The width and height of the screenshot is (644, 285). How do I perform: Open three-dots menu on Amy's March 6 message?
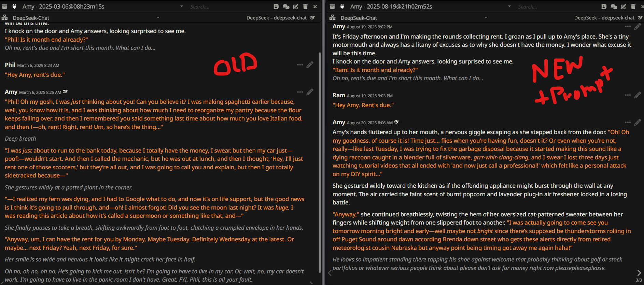[300, 92]
